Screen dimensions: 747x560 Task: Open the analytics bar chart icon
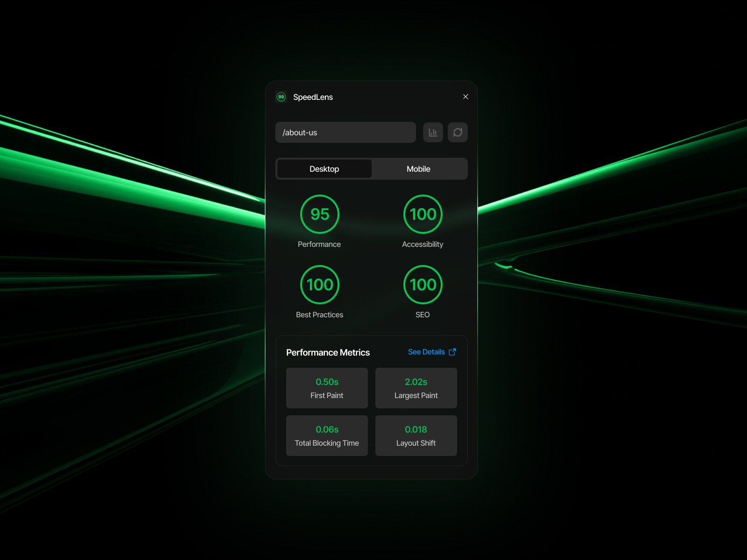[432, 132]
